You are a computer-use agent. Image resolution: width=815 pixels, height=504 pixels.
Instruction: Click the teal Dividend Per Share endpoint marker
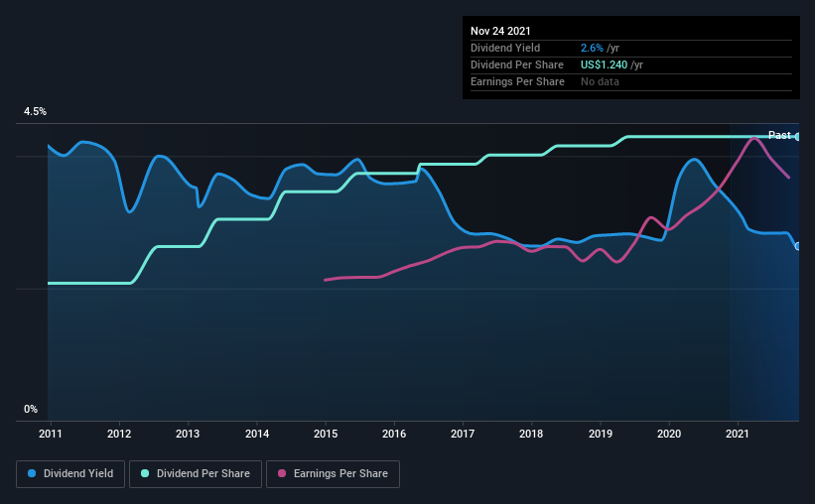pyautogui.click(x=798, y=137)
